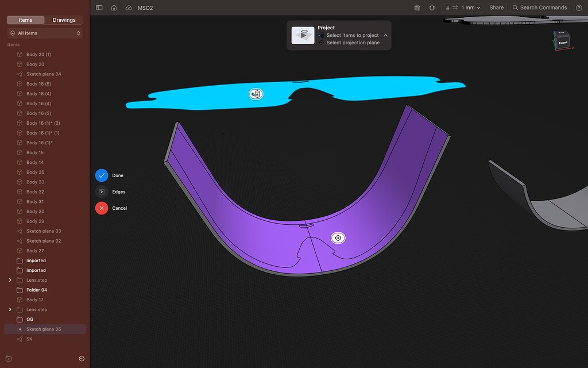Open the Help menu via question mark icon

(x=579, y=7)
